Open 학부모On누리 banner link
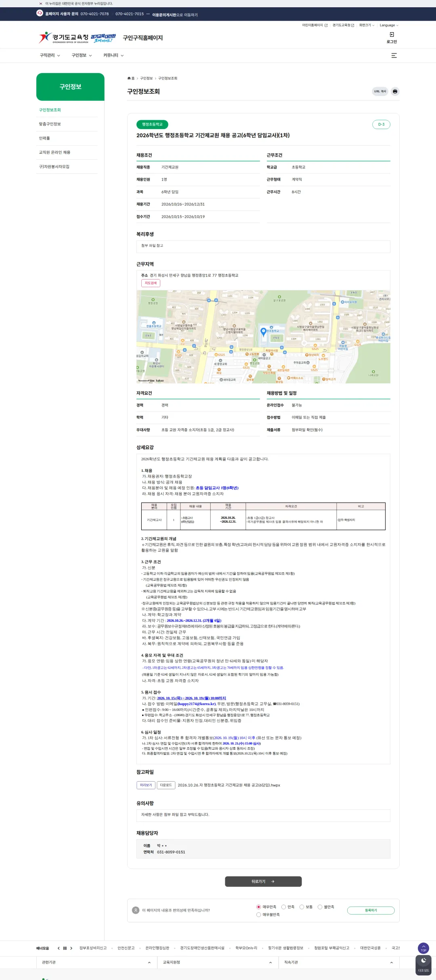The image size is (436, 980). click(246, 948)
